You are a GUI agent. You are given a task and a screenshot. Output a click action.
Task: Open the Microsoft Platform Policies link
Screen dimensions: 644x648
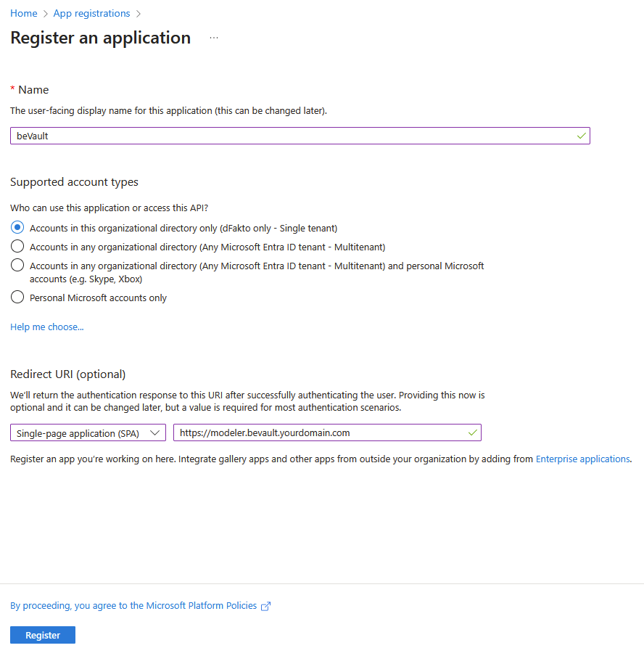pos(133,606)
